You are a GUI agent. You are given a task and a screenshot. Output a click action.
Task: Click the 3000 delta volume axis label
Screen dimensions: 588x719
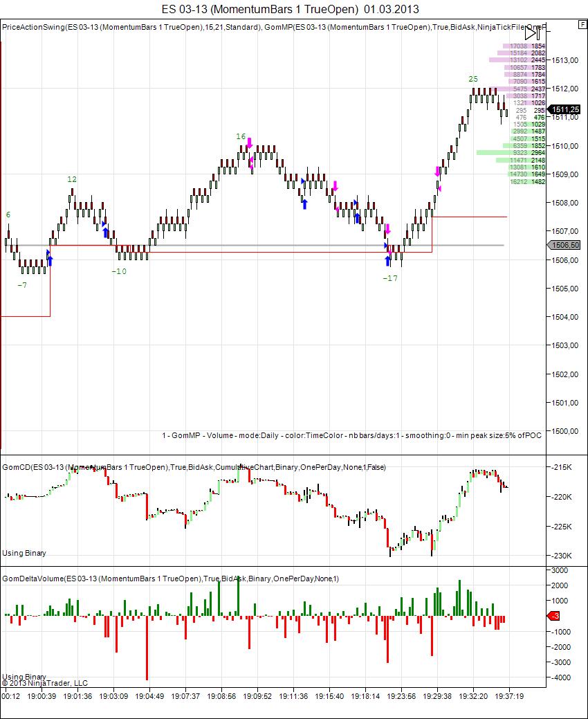pyautogui.click(x=560, y=570)
